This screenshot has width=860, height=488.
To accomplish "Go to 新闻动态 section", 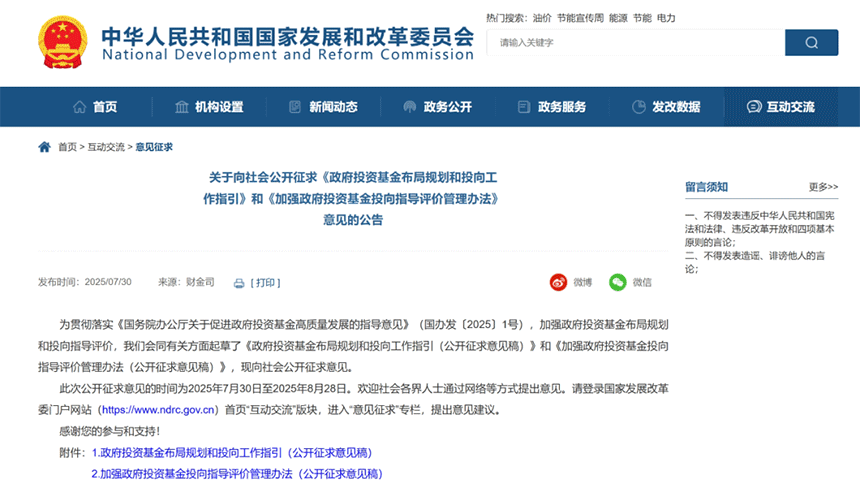I will [322, 107].
